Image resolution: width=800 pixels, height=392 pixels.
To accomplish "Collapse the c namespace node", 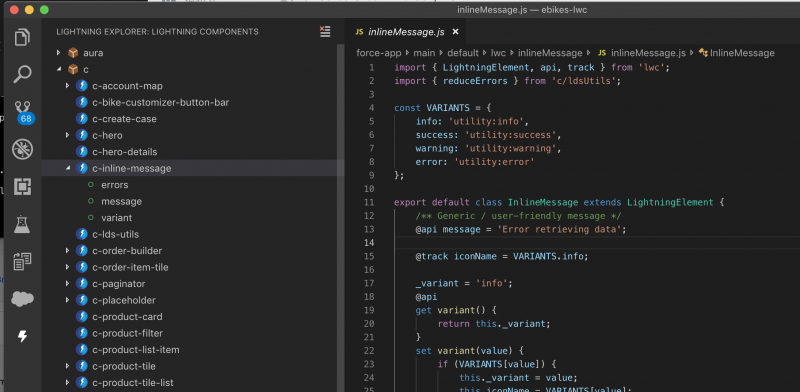I will coord(58,69).
